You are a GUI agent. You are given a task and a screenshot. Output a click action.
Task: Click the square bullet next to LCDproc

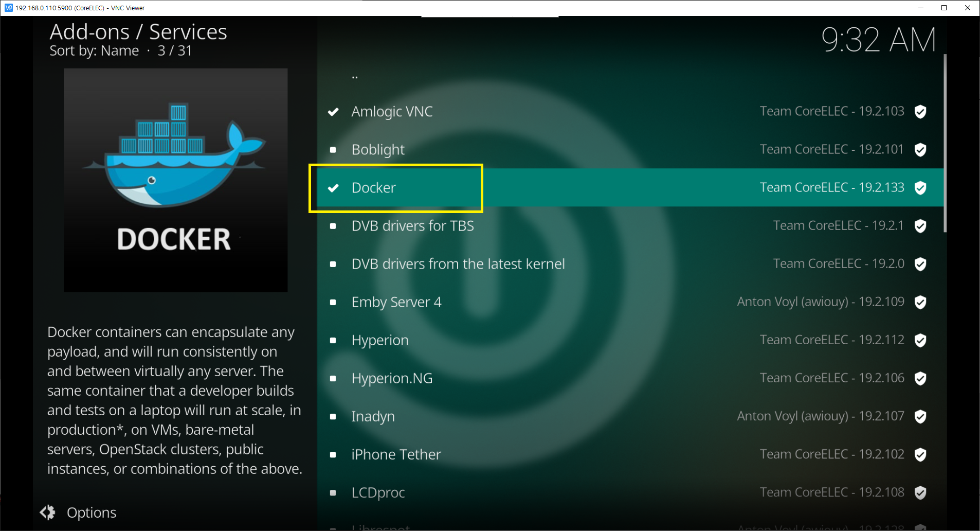click(333, 492)
